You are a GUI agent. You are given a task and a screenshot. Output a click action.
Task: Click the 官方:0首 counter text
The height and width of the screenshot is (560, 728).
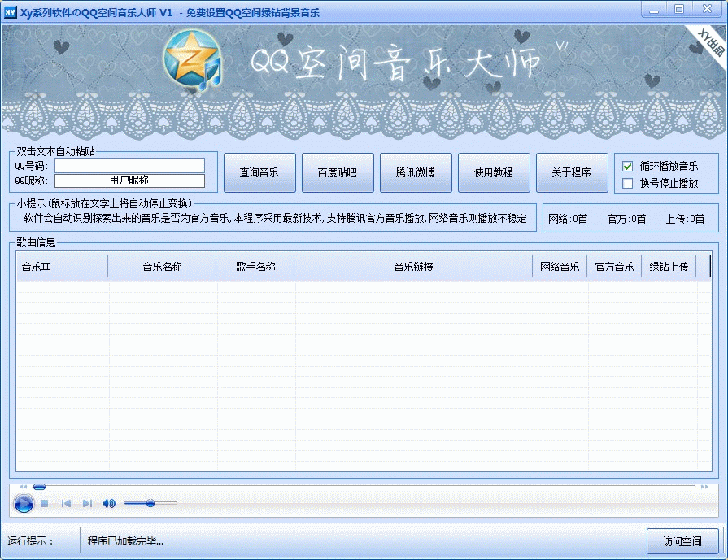[x=626, y=219]
